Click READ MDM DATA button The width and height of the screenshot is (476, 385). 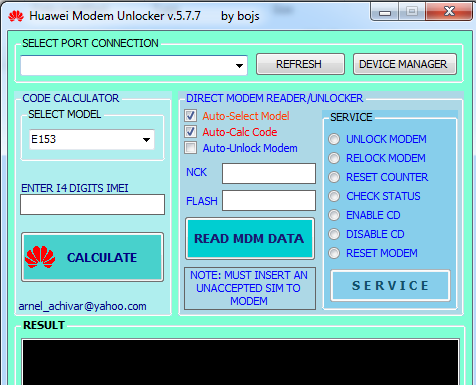coord(250,239)
